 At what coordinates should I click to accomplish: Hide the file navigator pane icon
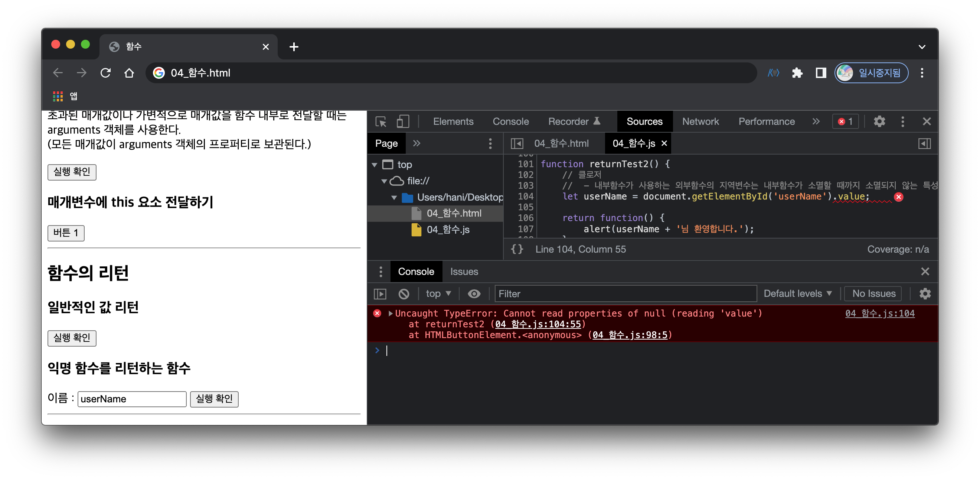coord(517,143)
